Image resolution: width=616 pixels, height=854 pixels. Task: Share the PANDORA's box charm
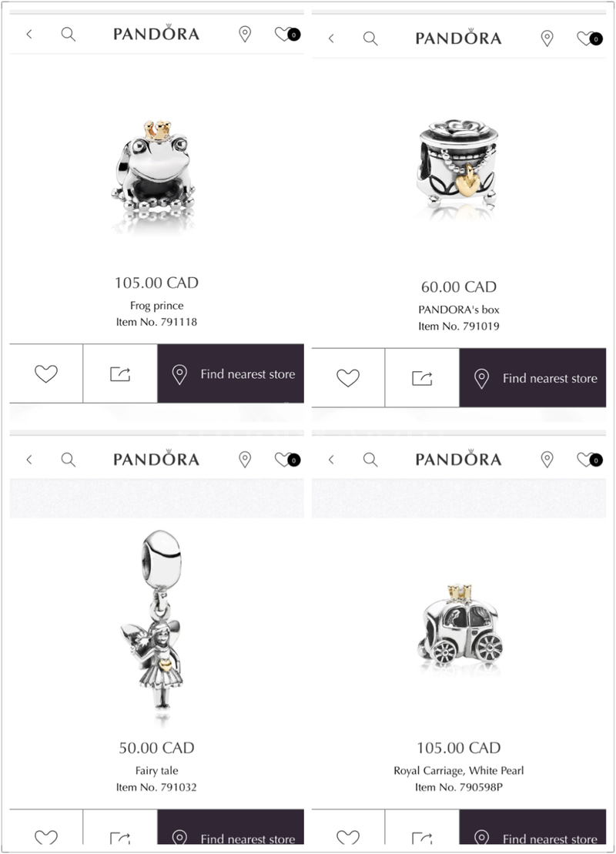point(422,378)
